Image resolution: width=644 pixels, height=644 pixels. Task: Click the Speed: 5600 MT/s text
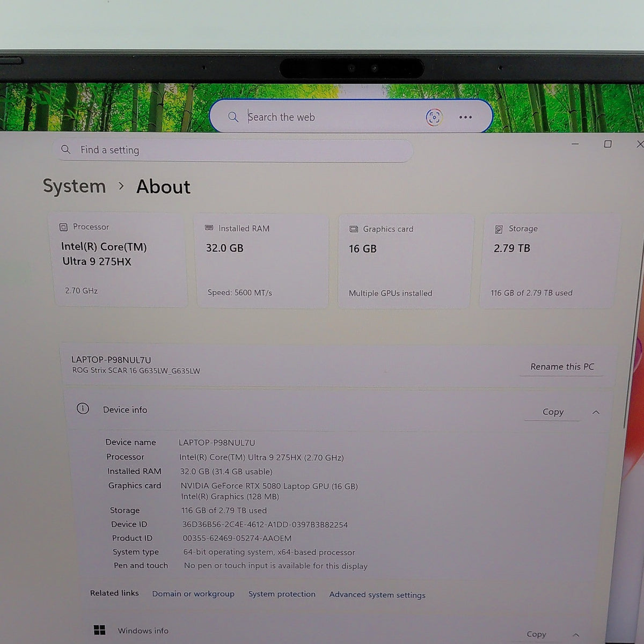240,292
